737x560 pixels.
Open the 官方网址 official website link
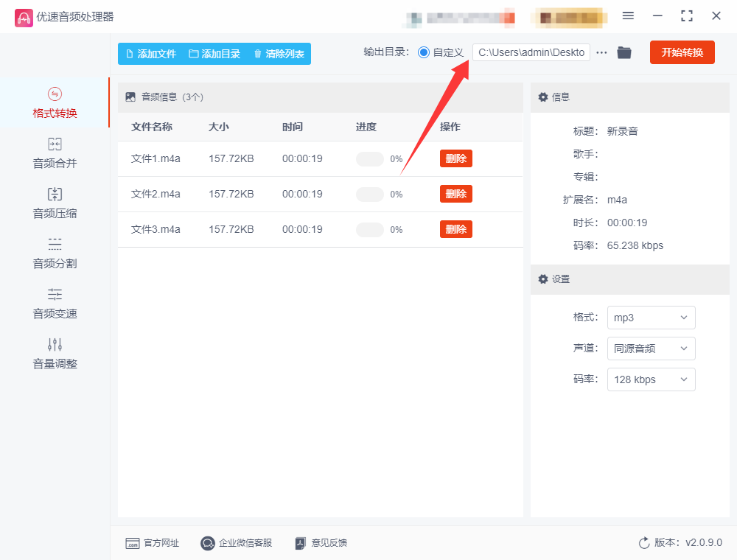point(153,543)
